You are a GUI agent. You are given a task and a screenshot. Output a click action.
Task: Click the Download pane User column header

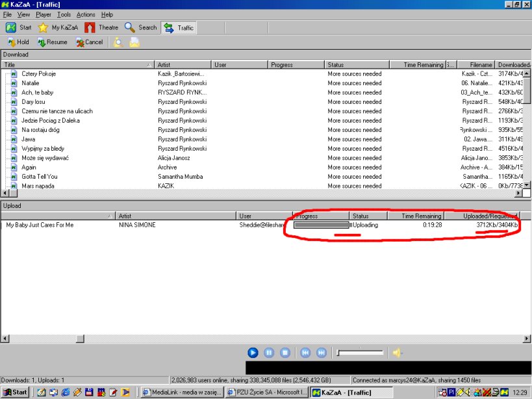[x=240, y=65]
